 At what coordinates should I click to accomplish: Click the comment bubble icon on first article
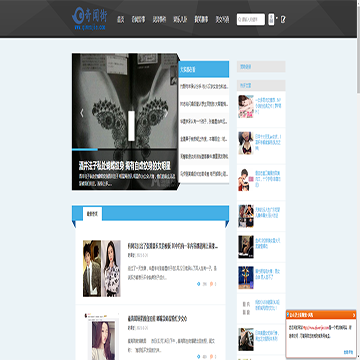tap(212, 284)
